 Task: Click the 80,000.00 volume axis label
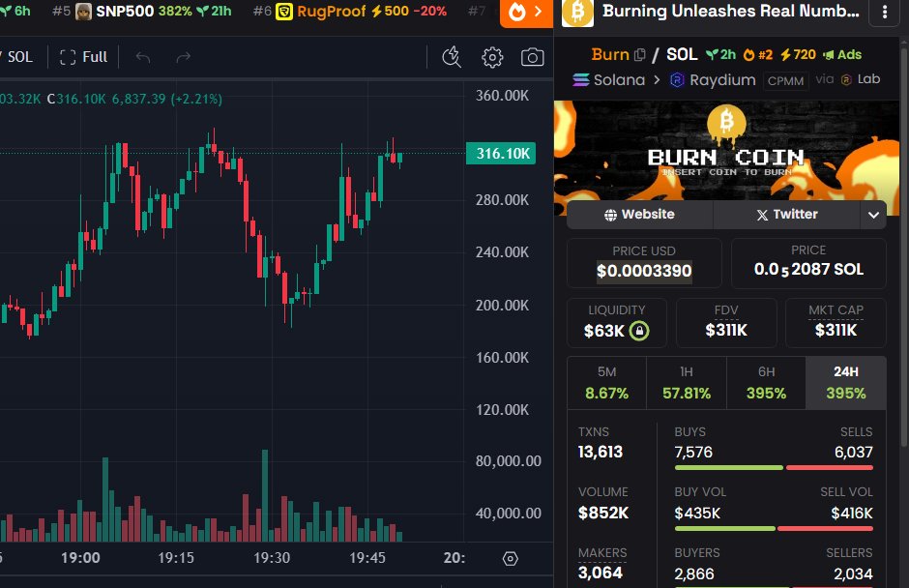point(509,461)
